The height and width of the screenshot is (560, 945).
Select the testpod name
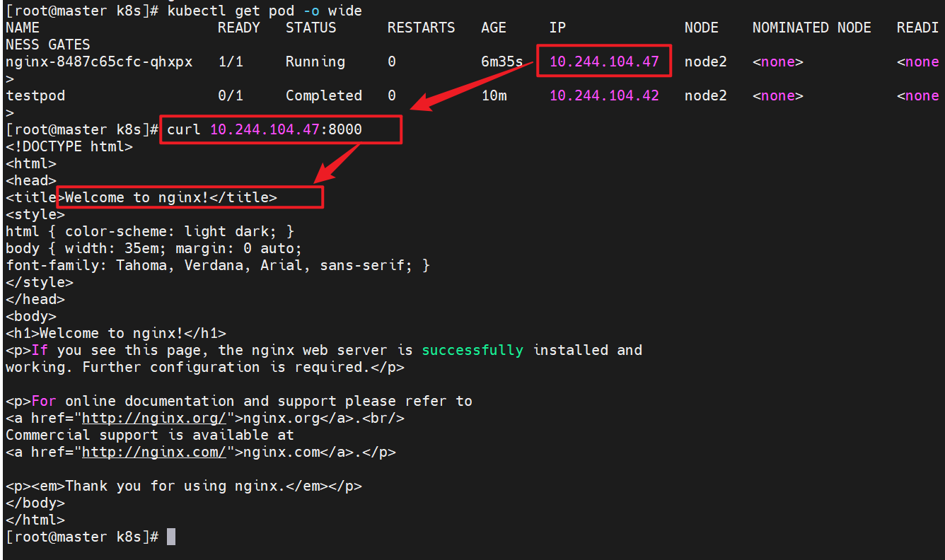[35, 95]
